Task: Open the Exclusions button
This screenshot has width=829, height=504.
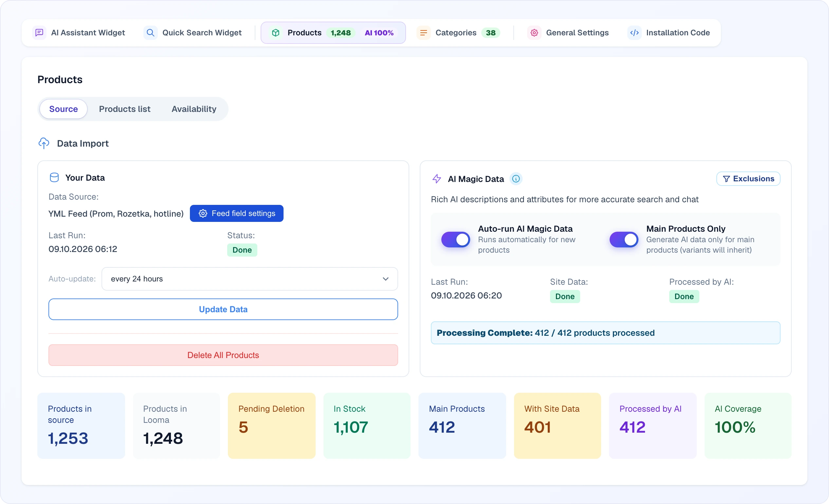Action: coord(748,179)
